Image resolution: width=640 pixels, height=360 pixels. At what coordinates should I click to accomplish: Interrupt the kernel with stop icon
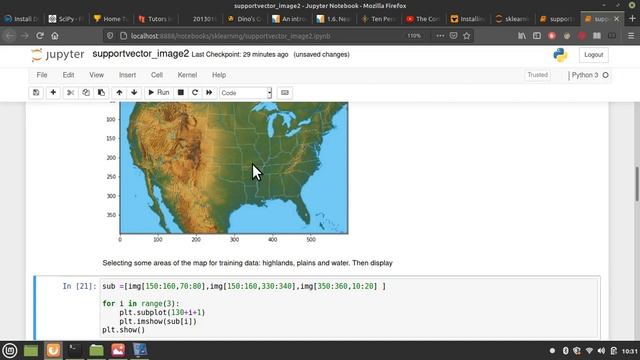[x=181, y=93]
